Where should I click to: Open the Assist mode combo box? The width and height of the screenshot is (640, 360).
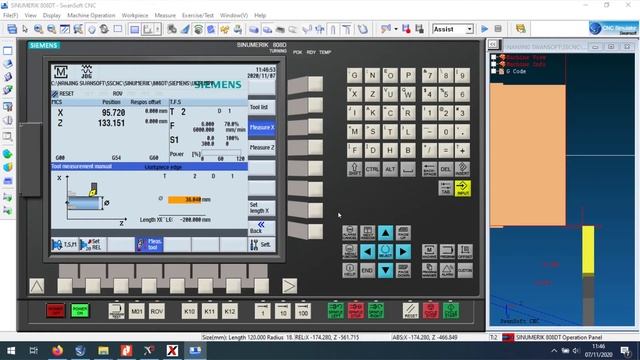coord(453,29)
